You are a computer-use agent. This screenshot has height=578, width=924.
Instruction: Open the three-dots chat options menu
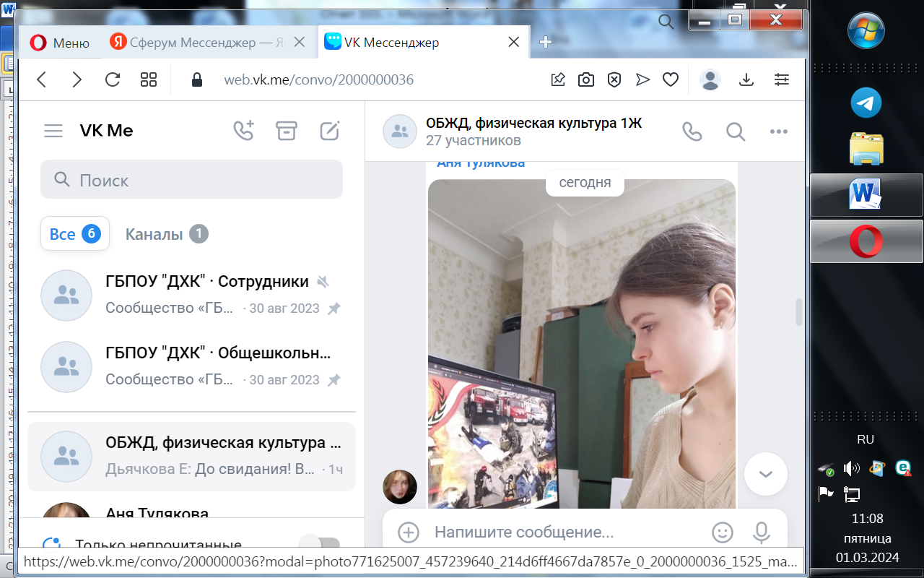coord(778,131)
